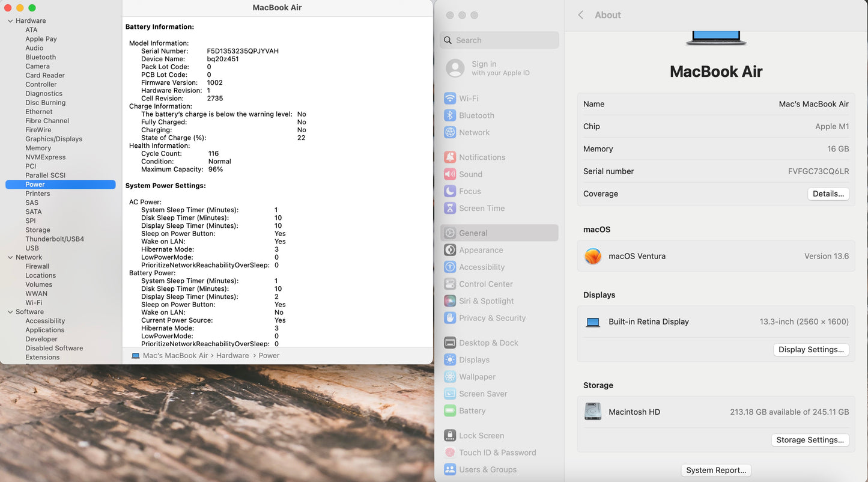868x482 pixels.
Task: Collapse the Hardware tree section
Action: (x=10, y=21)
